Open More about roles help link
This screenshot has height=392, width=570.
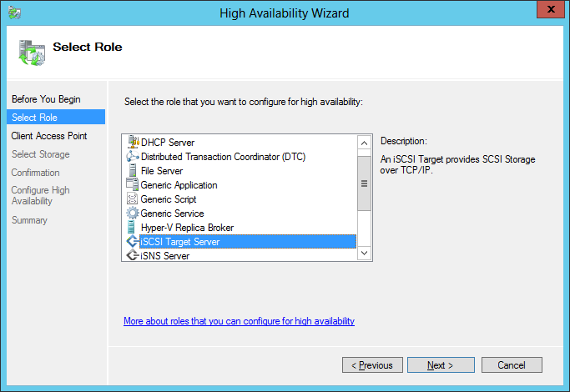tap(239, 321)
